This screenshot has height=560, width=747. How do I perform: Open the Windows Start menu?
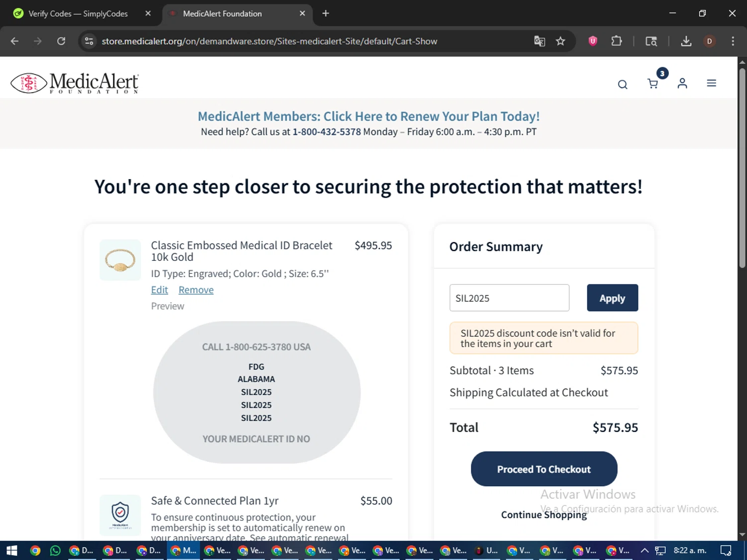(x=12, y=550)
